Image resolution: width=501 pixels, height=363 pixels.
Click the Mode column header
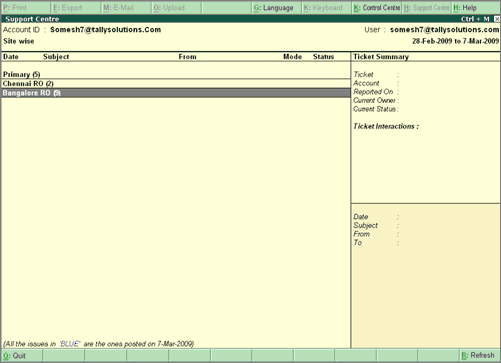(x=292, y=57)
